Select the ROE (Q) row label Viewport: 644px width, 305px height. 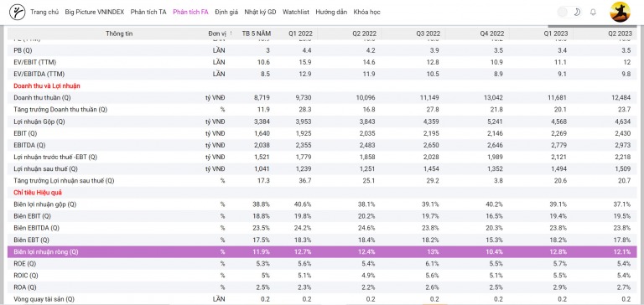(24, 264)
